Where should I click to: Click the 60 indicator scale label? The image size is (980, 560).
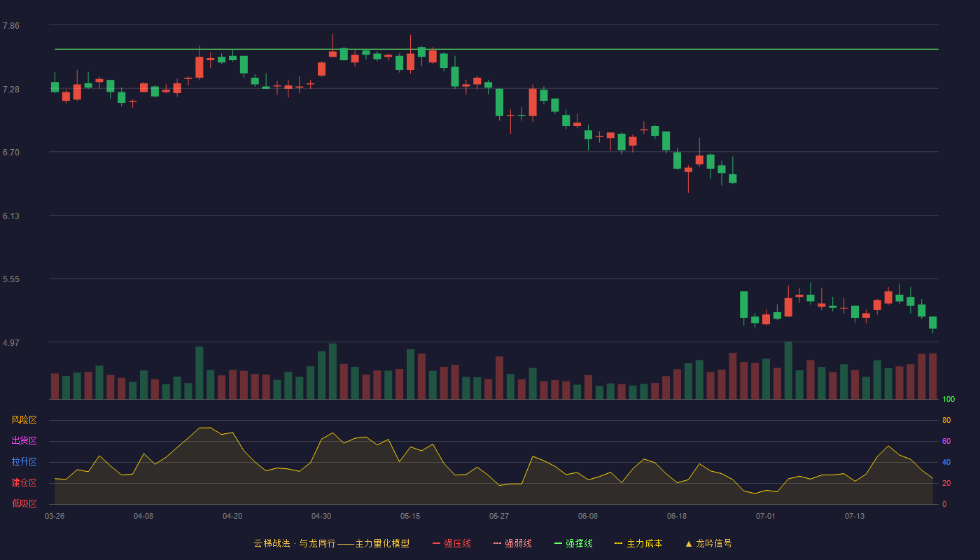[x=946, y=441]
